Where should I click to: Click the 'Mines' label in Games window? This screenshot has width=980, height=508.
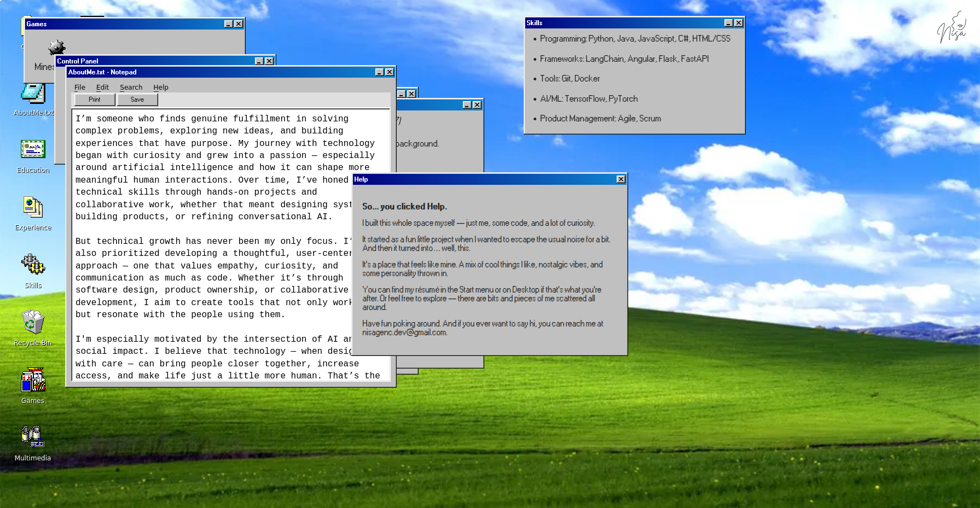44,67
